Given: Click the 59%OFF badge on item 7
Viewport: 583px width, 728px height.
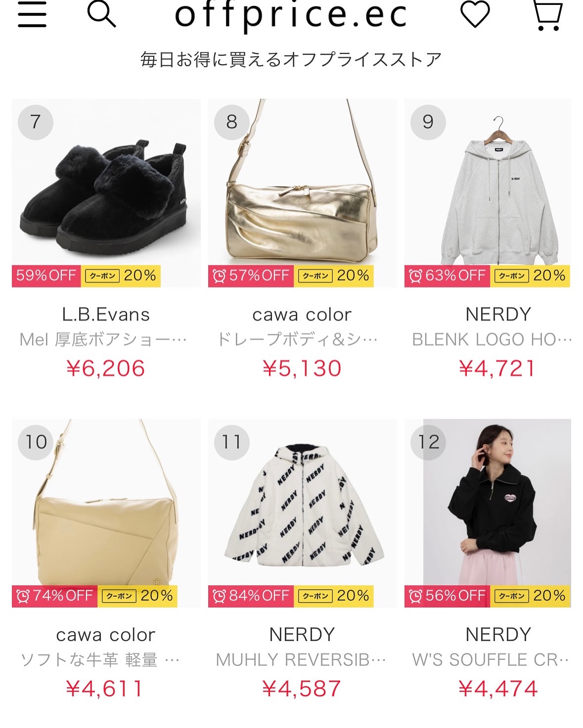Looking at the screenshot, I should point(46,276).
